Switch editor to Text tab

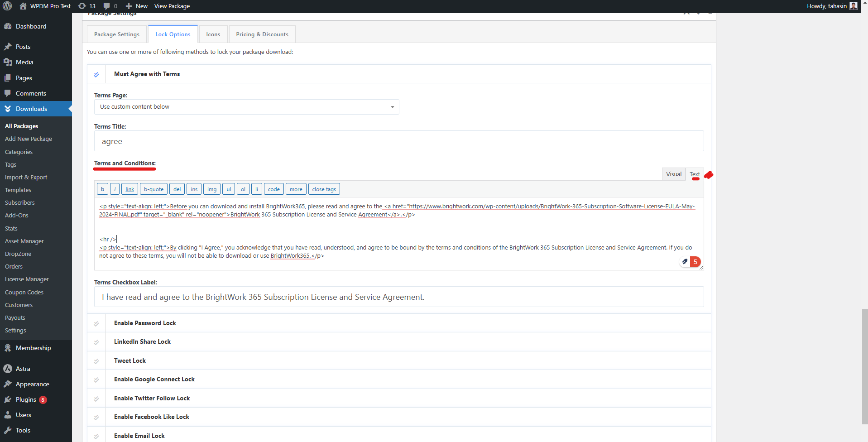point(695,174)
